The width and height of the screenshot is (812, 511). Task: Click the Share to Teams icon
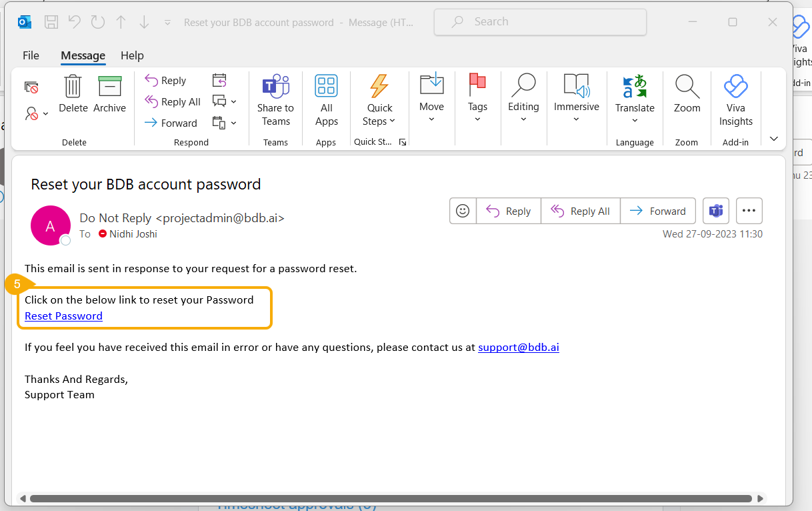pos(275,87)
